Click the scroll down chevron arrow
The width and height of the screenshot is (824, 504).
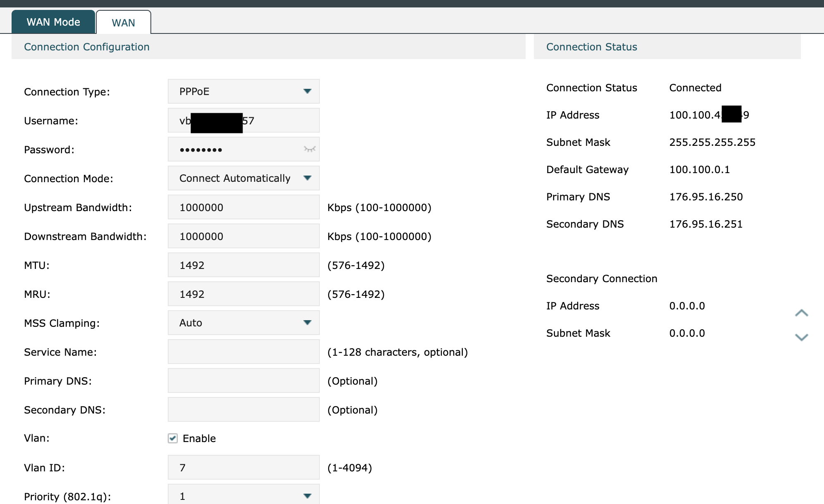click(x=801, y=337)
